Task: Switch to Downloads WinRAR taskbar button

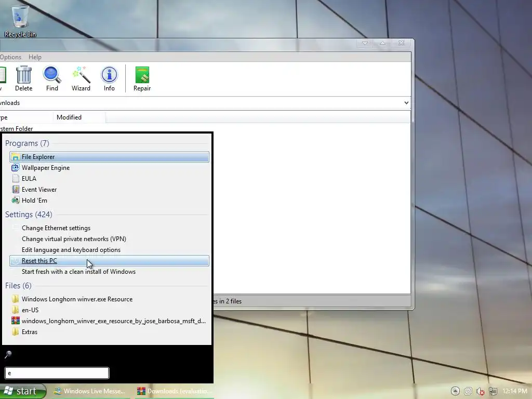Action: (x=175, y=391)
